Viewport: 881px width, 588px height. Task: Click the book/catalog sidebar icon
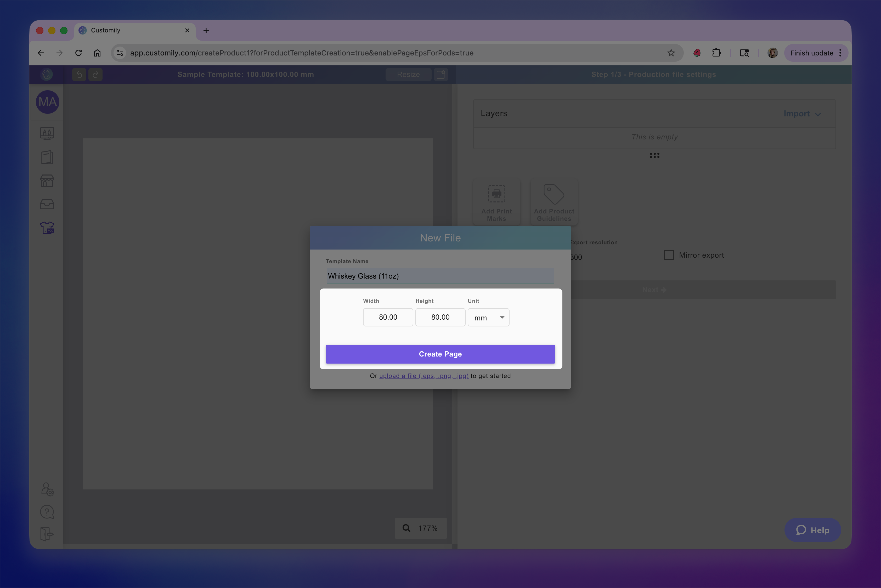click(x=47, y=157)
